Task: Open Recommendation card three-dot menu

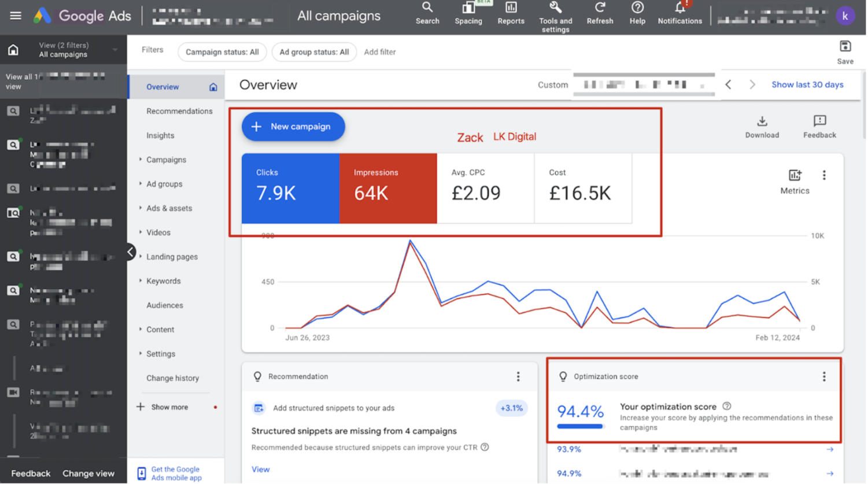Action: coord(518,377)
